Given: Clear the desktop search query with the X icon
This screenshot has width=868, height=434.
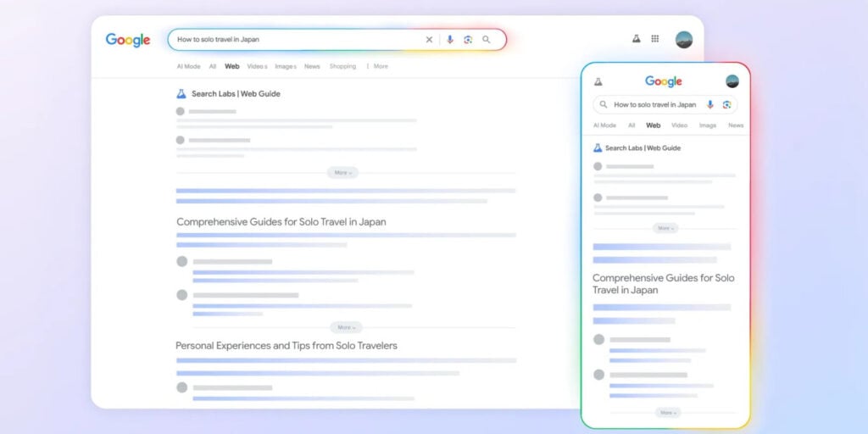Looking at the screenshot, I should point(429,40).
